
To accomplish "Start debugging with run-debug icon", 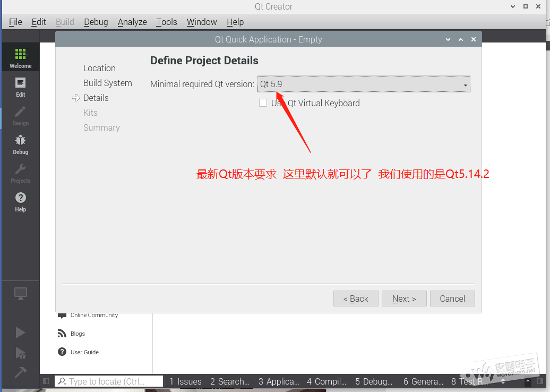I will tap(20, 353).
